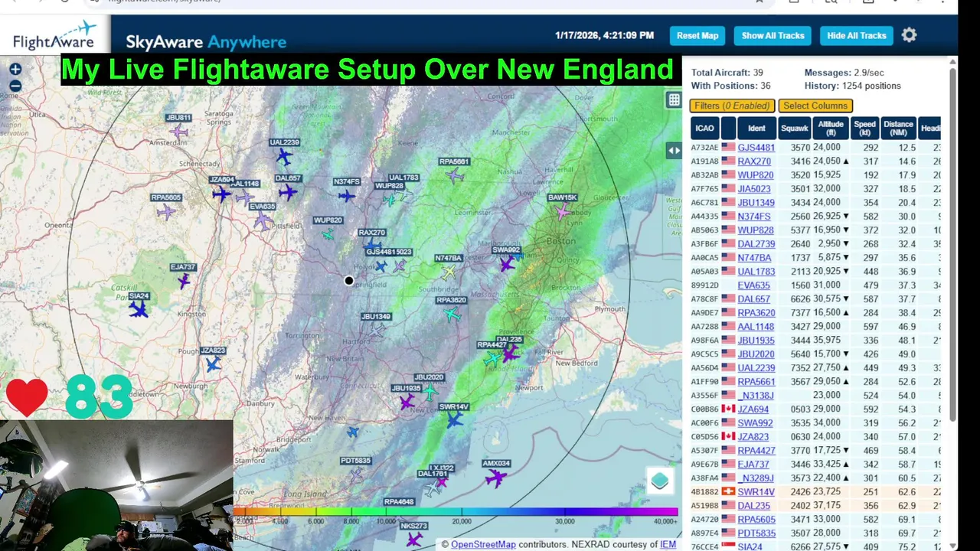Select the SWA992 aircraft icon on map

point(507,264)
